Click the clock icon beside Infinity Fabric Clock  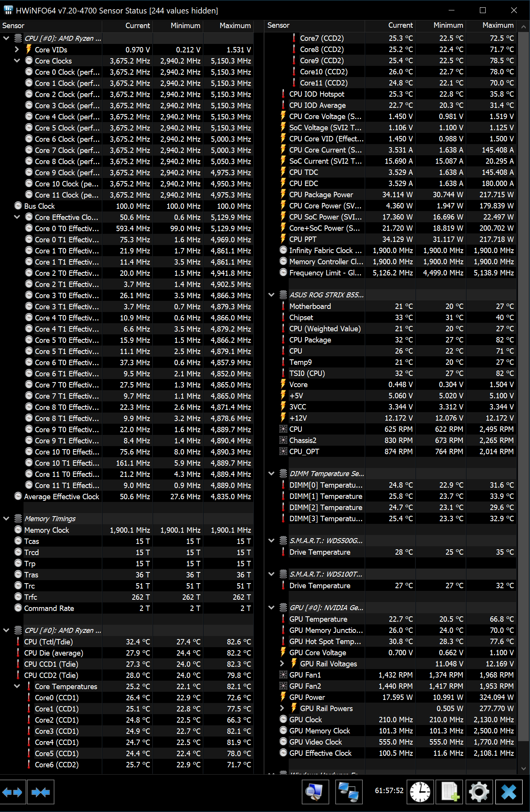pos(283,250)
